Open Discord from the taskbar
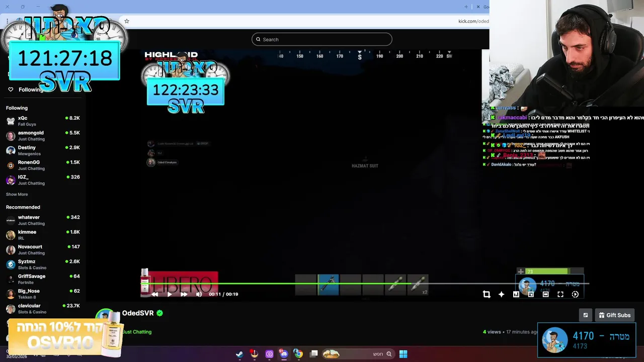644x362 pixels. (x=284, y=354)
